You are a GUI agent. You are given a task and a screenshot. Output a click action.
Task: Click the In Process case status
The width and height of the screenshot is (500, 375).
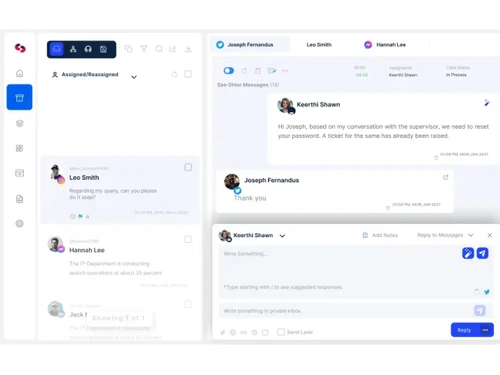(456, 75)
